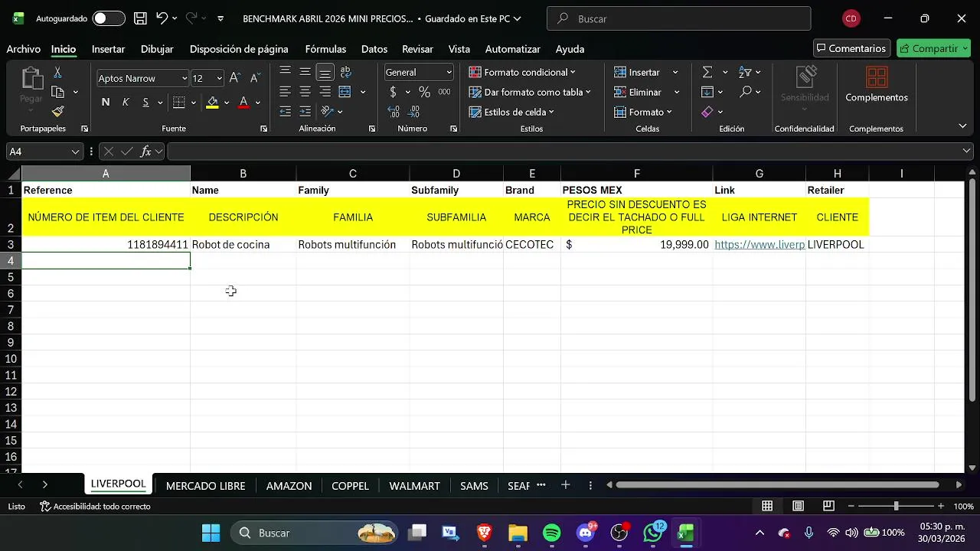The height and width of the screenshot is (551, 980).
Task: Switch to AMAZON sheet tab
Action: (x=289, y=485)
